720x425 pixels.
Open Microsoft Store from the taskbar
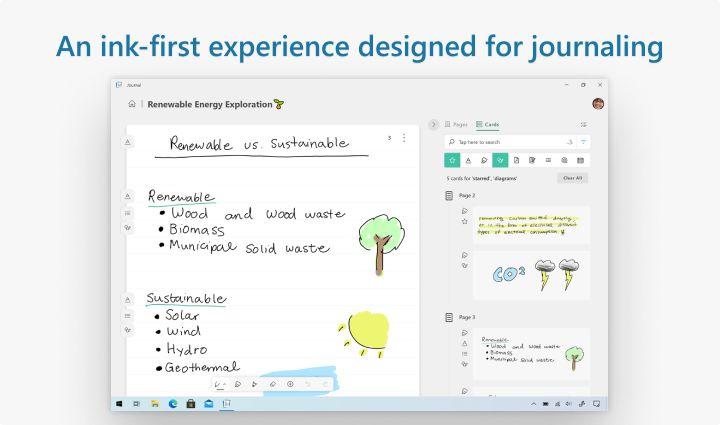pos(191,404)
